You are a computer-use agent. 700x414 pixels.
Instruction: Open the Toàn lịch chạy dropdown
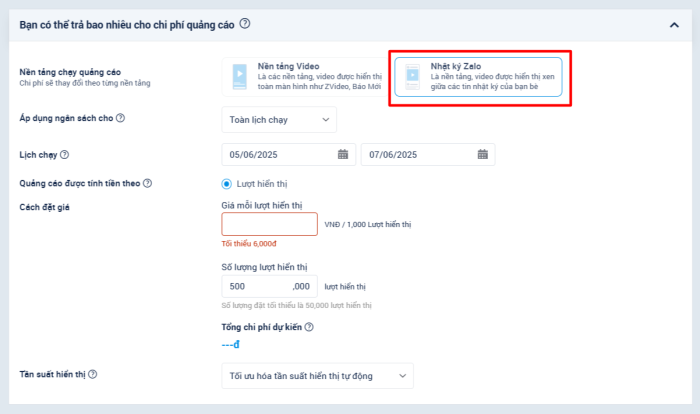point(279,120)
